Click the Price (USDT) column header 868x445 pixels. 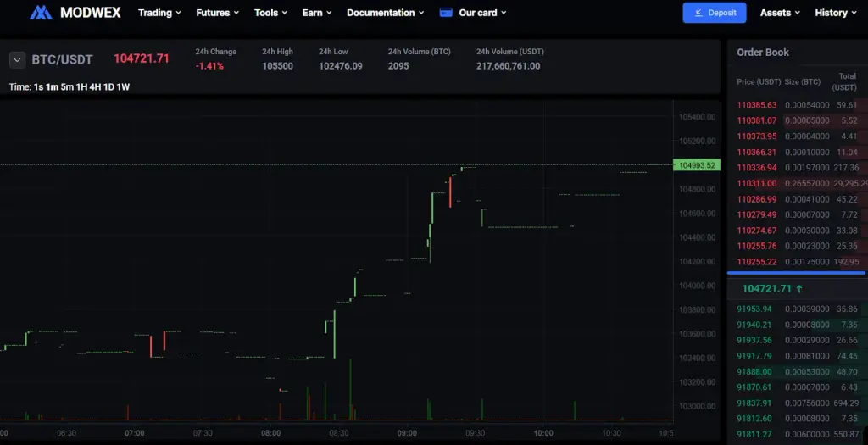coord(759,82)
